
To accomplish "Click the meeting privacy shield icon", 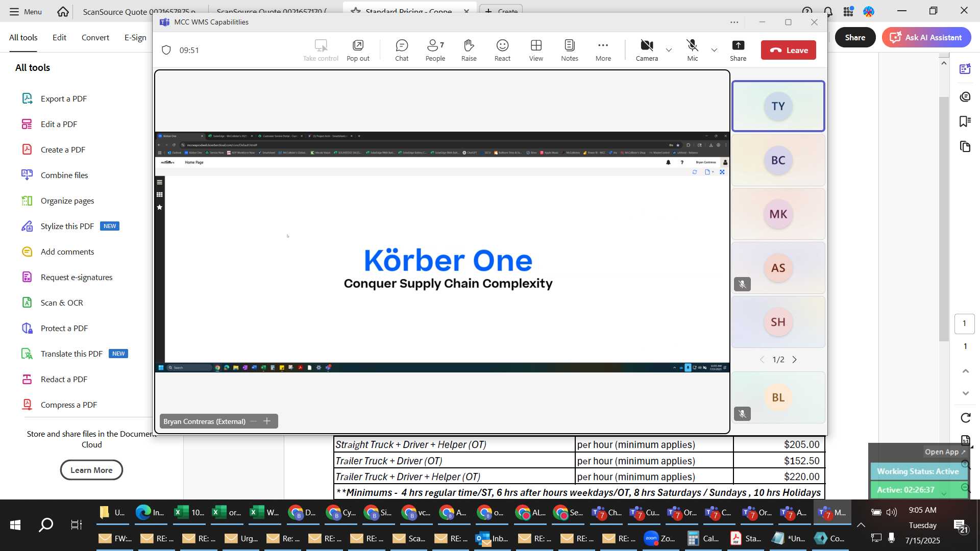I will coord(166,50).
